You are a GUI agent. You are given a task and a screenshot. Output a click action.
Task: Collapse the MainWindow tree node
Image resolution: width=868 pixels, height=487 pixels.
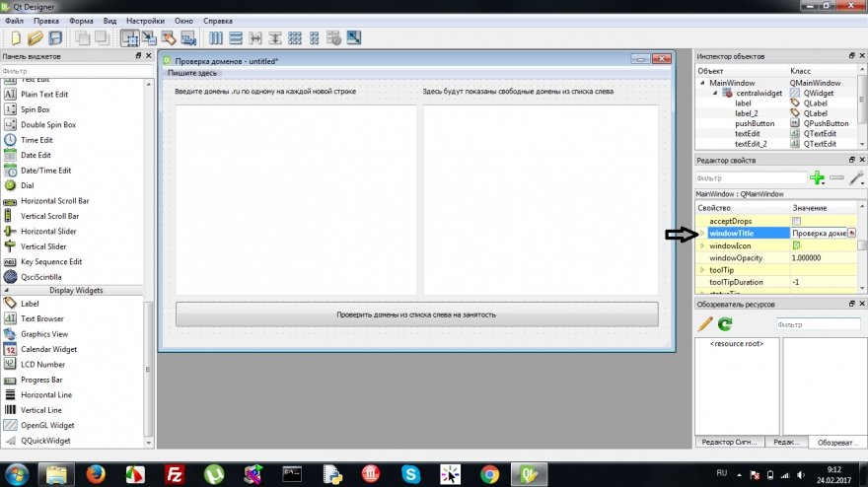pos(702,83)
